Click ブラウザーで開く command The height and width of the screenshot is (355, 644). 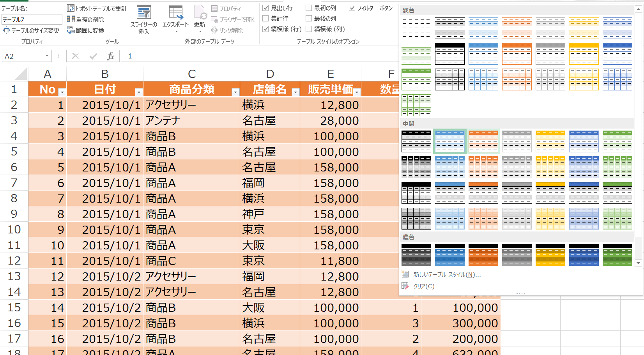233,19
